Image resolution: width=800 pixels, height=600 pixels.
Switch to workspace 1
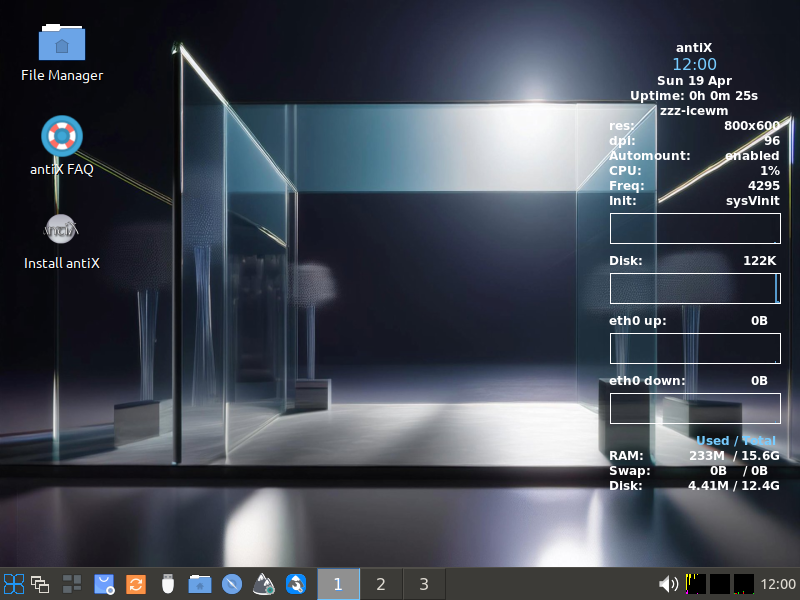[338, 584]
